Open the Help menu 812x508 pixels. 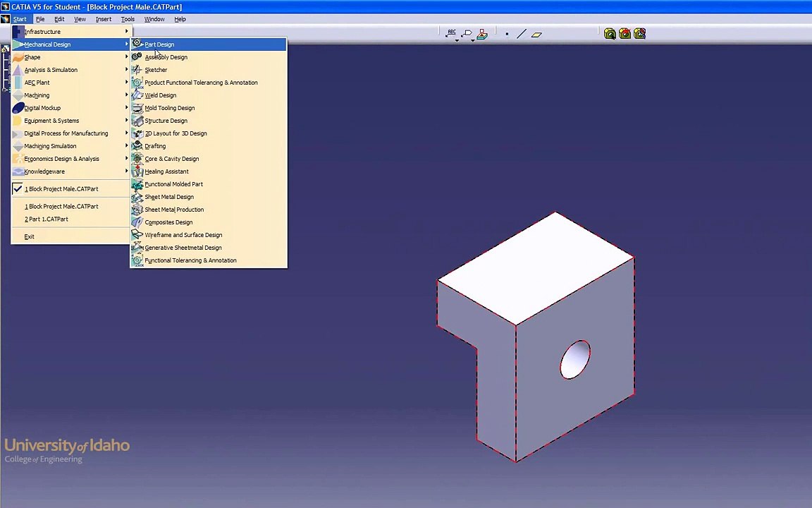pos(180,19)
